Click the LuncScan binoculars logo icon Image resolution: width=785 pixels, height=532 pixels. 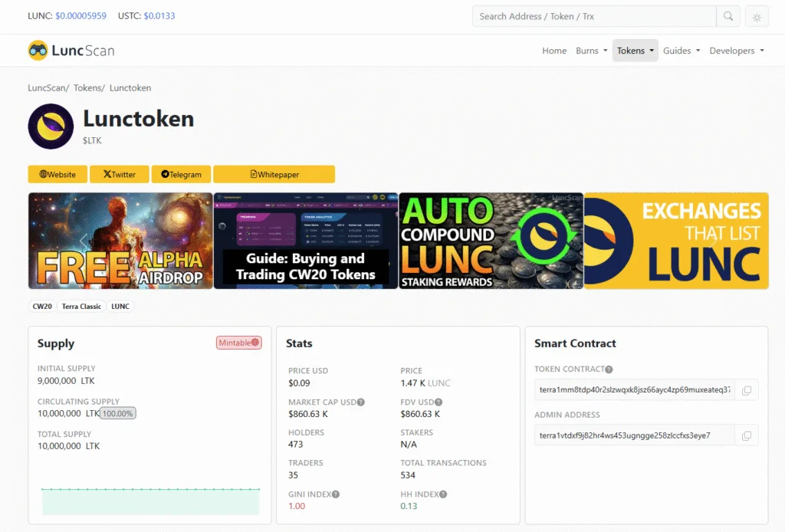coord(38,50)
